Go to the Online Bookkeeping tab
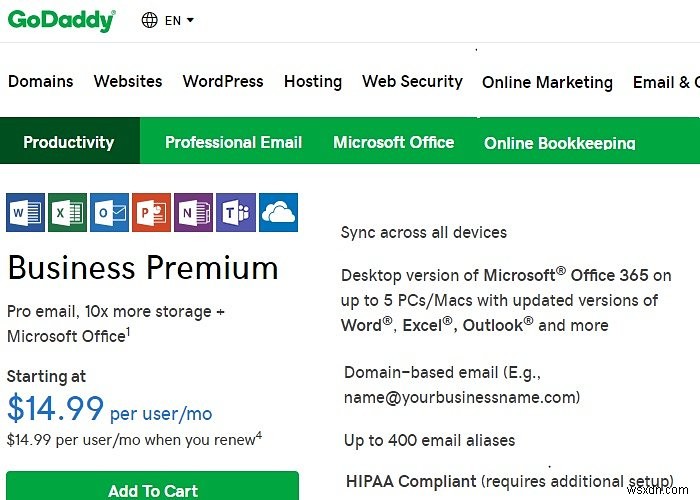700x500 pixels. pos(559,143)
